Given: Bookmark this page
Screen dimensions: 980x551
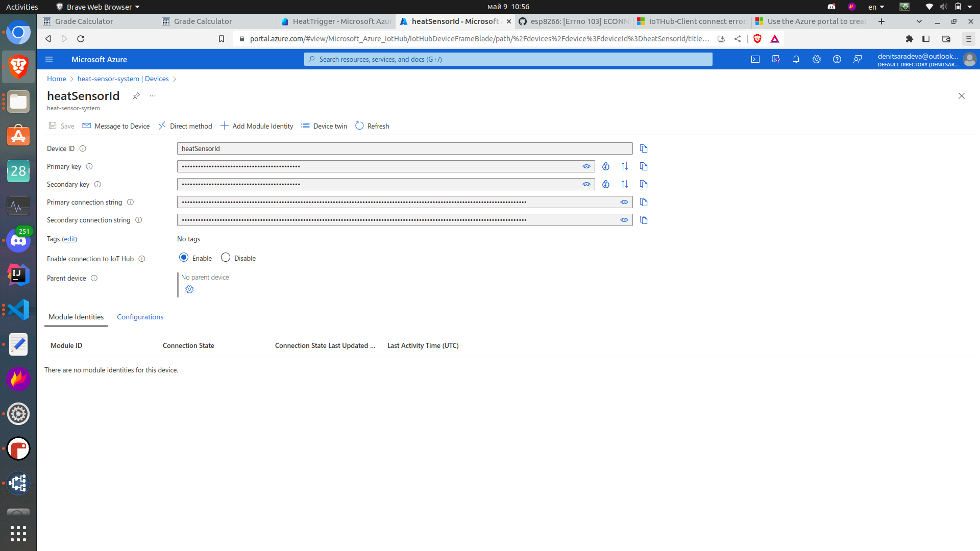Looking at the screenshot, I should pyautogui.click(x=222, y=39).
